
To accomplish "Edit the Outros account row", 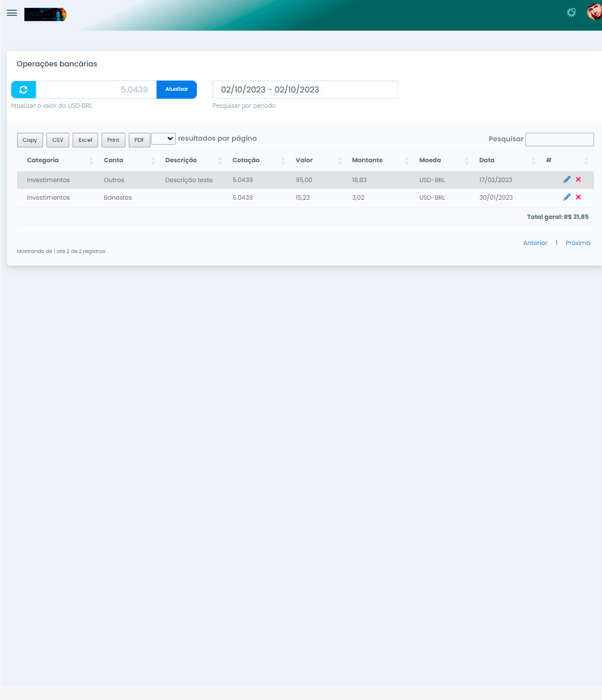I will 566,180.
